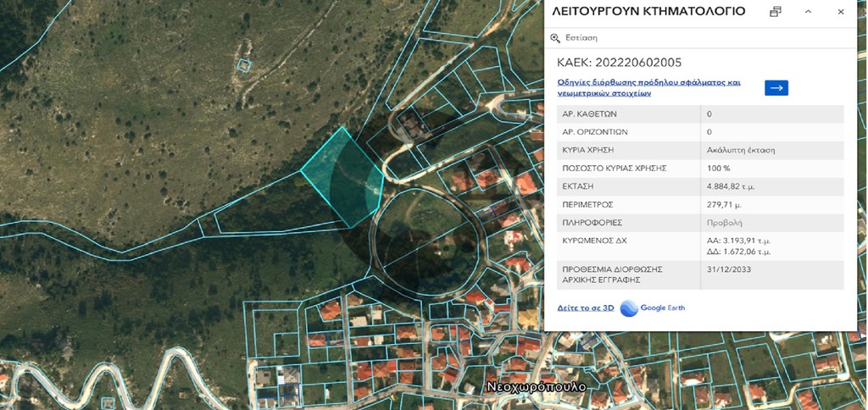Screen dimensions: 868x410
Task: Select the ΕΚΤΑΣΗ row label
Action: click(578, 186)
